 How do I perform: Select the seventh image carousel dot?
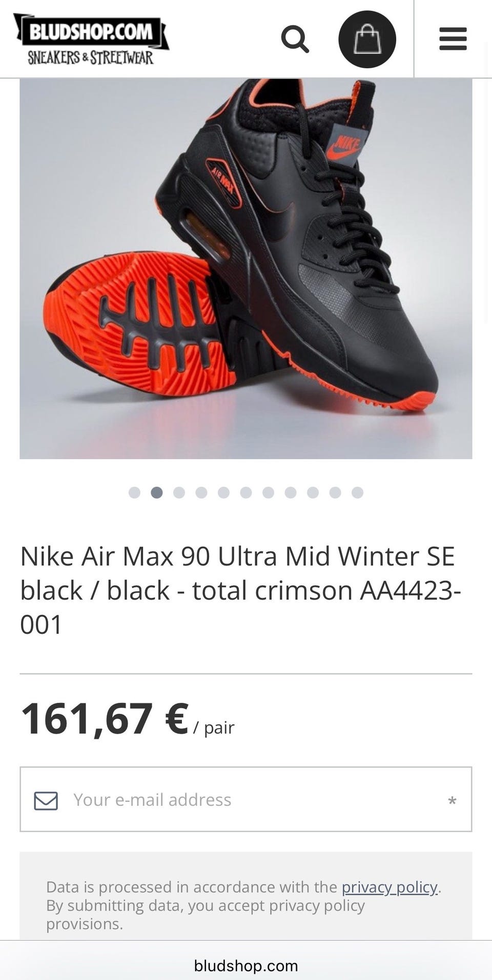point(268,493)
